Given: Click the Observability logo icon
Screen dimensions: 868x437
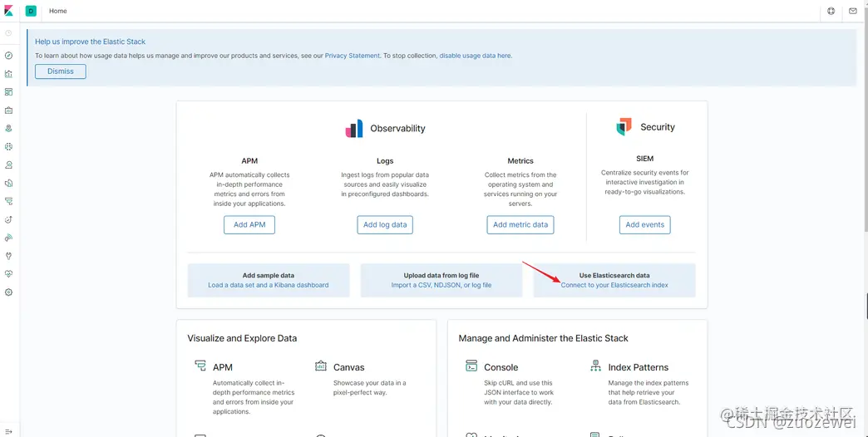Looking at the screenshot, I should click(x=354, y=128).
